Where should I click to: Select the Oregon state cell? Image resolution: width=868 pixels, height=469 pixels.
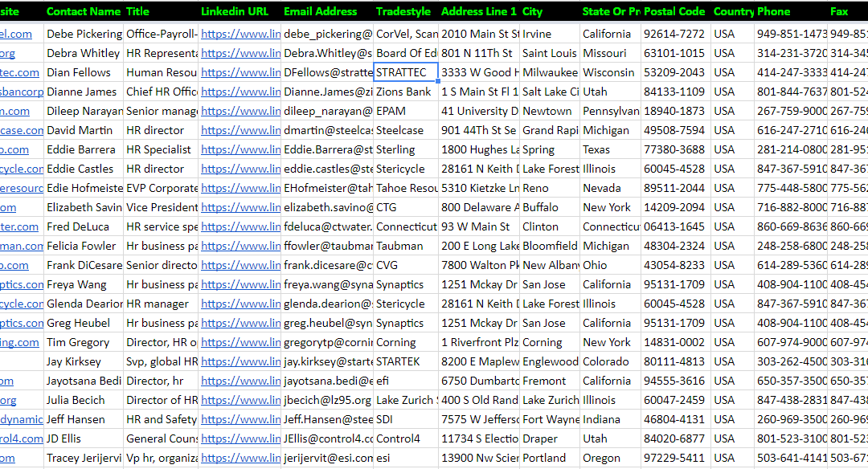tap(611, 458)
